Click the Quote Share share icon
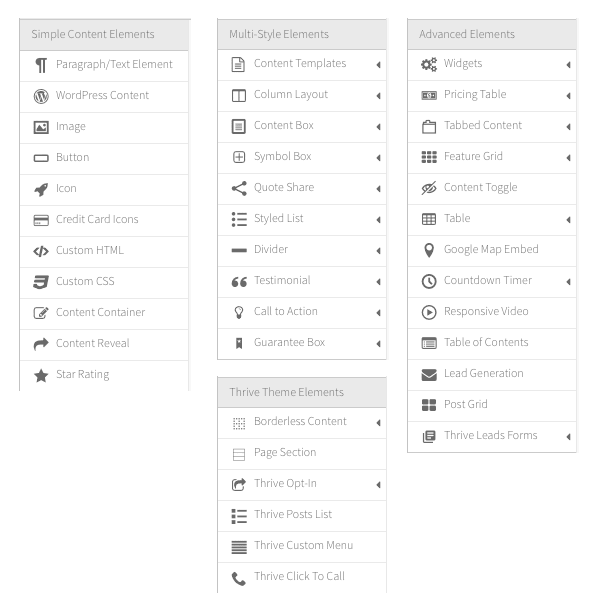Screen dimensions: 600x613 [239, 188]
